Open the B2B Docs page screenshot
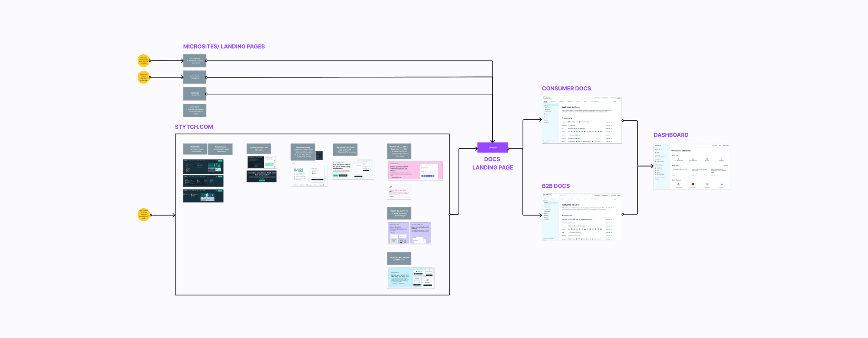 581,217
